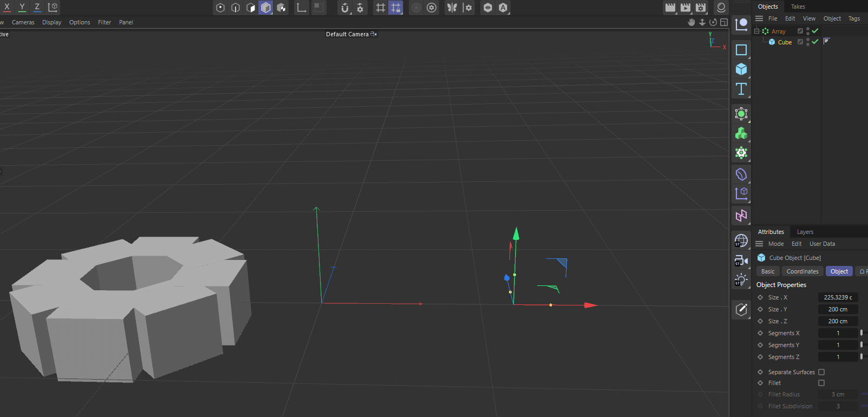Open the green generators subdivision palette
Screen dimensions: 868x417
point(741,114)
